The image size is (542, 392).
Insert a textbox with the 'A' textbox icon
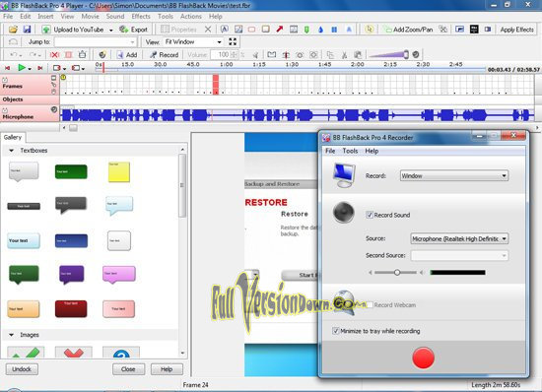[225, 30]
